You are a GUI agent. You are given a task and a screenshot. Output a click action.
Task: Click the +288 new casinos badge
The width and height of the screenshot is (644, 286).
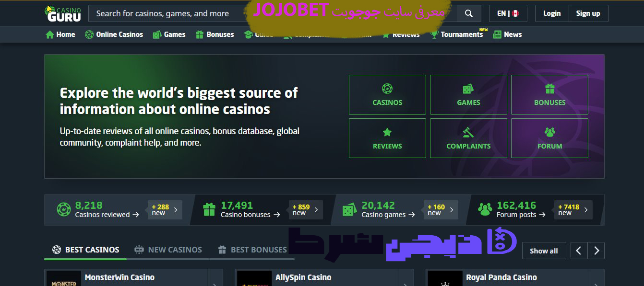point(165,210)
